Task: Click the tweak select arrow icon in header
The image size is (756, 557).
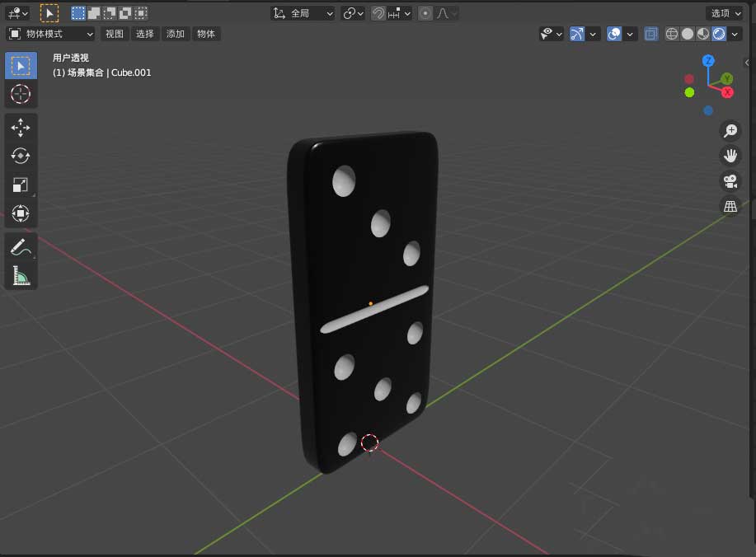Action: (x=49, y=13)
